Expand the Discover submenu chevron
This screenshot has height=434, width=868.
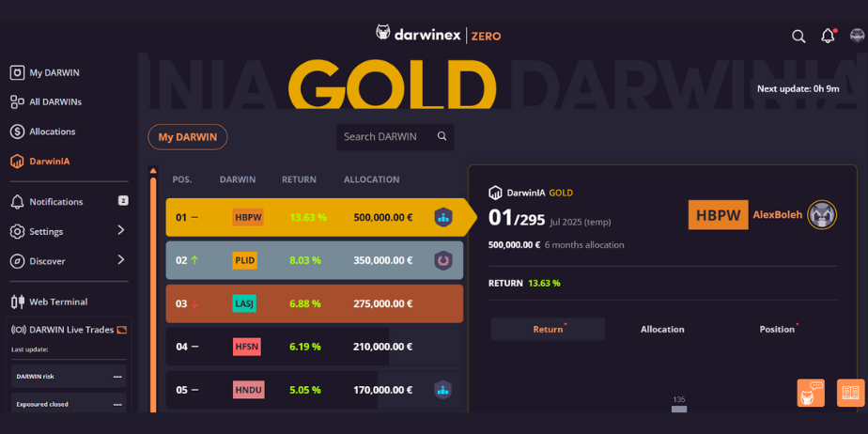pyautogui.click(x=120, y=259)
